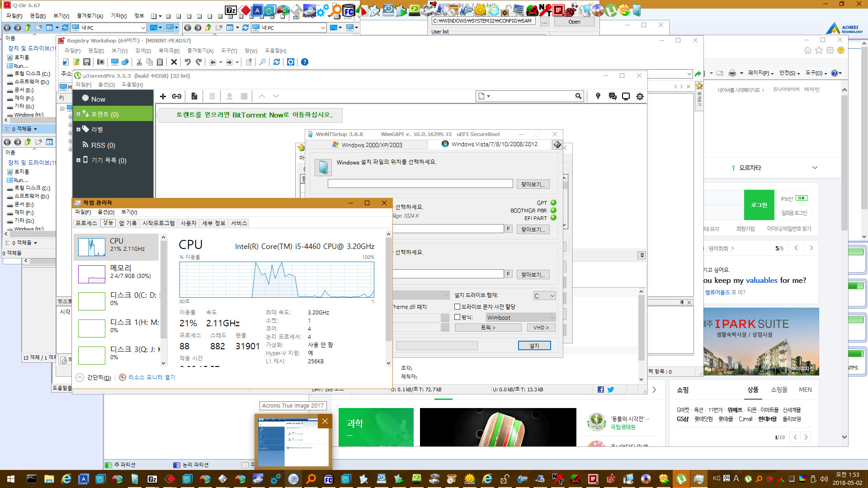The image size is (868, 488).
Task: Switch to 시작프로그램 tab in Task Manager
Action: point(158,223)
